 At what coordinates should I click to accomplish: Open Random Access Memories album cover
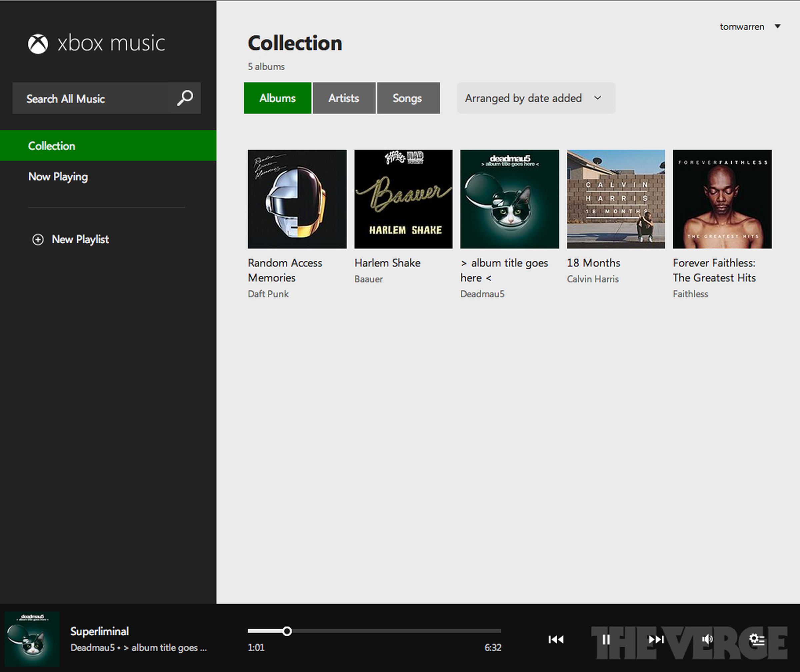297,199
